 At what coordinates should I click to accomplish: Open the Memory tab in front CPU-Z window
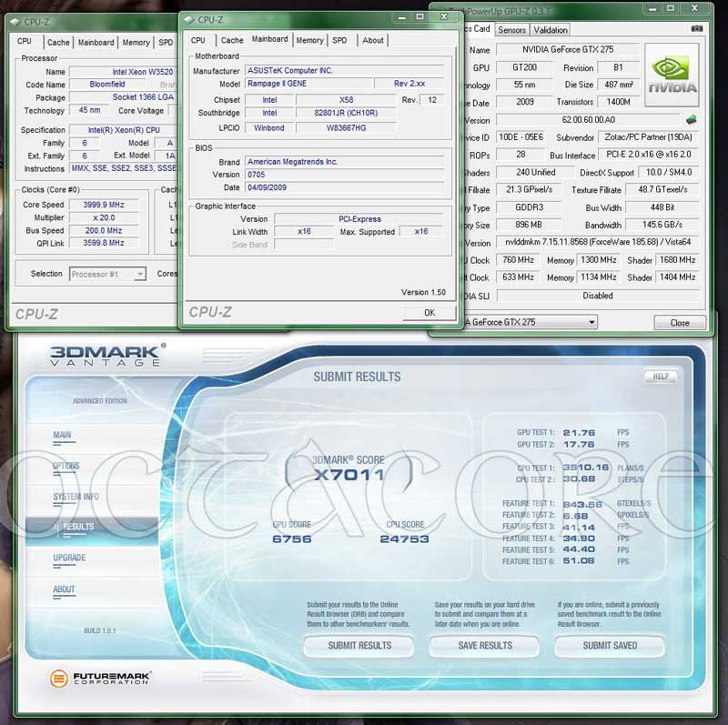click(x=309, y=40)
